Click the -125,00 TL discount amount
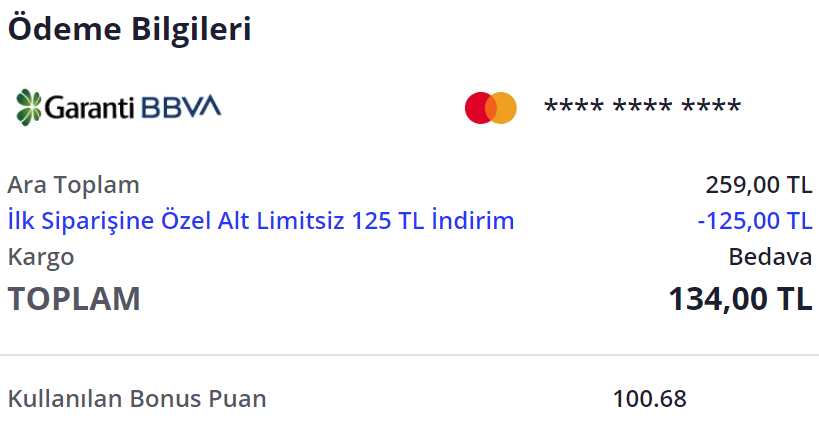Screen dimensions: 819x425 (753, 220)
